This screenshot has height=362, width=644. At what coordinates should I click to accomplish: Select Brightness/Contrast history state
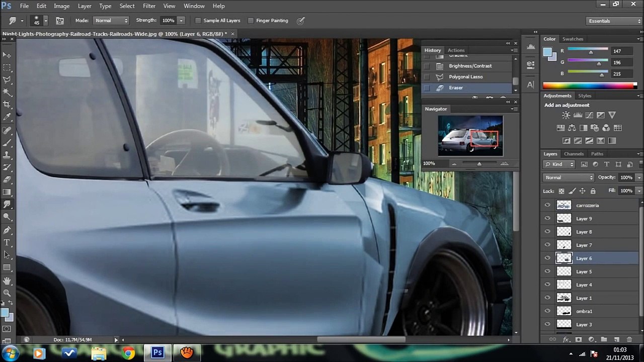pos(469,66)
